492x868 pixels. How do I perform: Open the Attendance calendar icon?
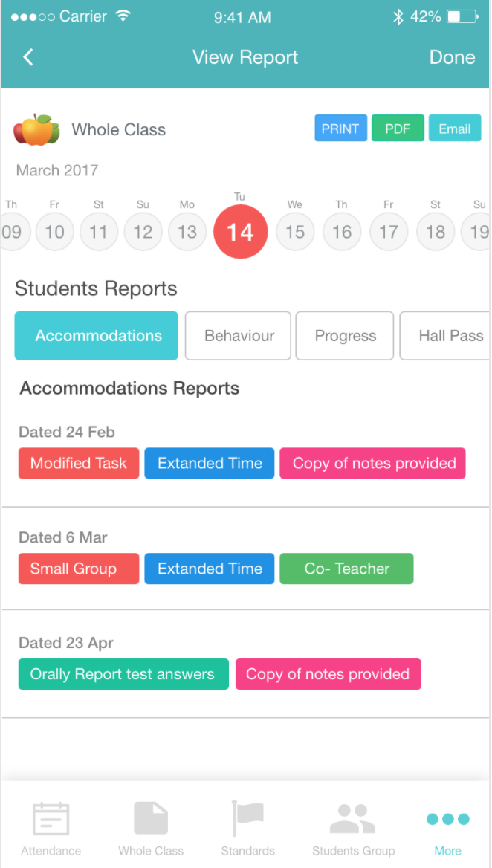click(x=51, y=819)
